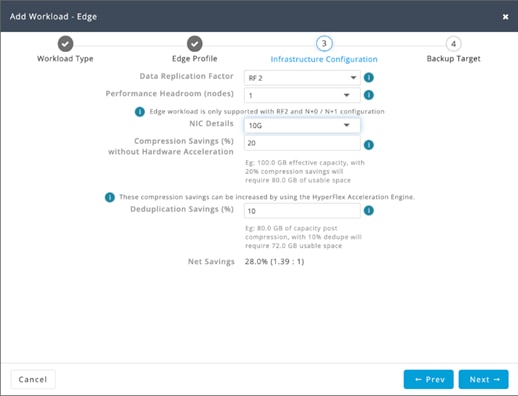The height and width of the screenshot is (396, 518).
Task: Select step 3 Infrastructure Configuration circle
Action: coord(324,43)
